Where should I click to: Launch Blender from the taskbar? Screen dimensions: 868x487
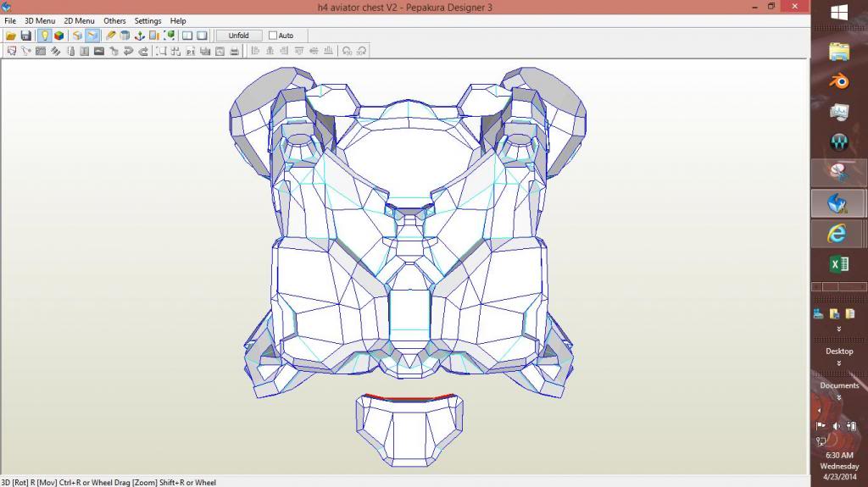click(839, 81)
